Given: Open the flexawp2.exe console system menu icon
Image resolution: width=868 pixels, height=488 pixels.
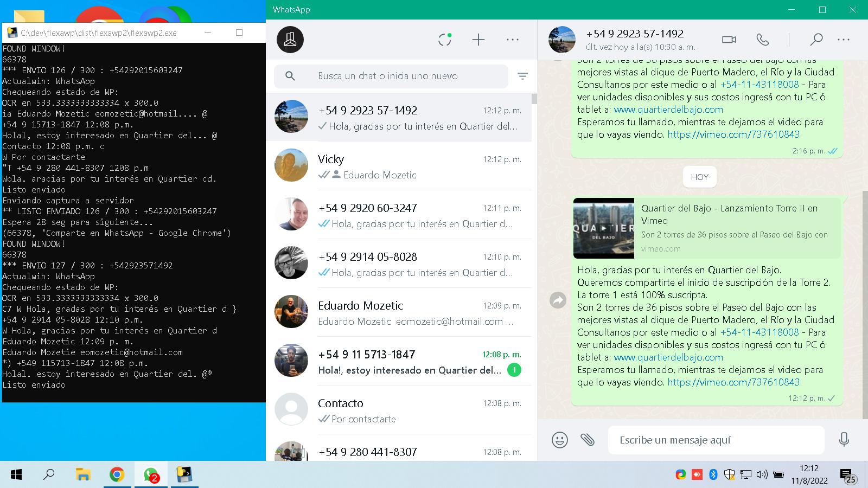Looking at the screenshot, I should coord(12,33).
